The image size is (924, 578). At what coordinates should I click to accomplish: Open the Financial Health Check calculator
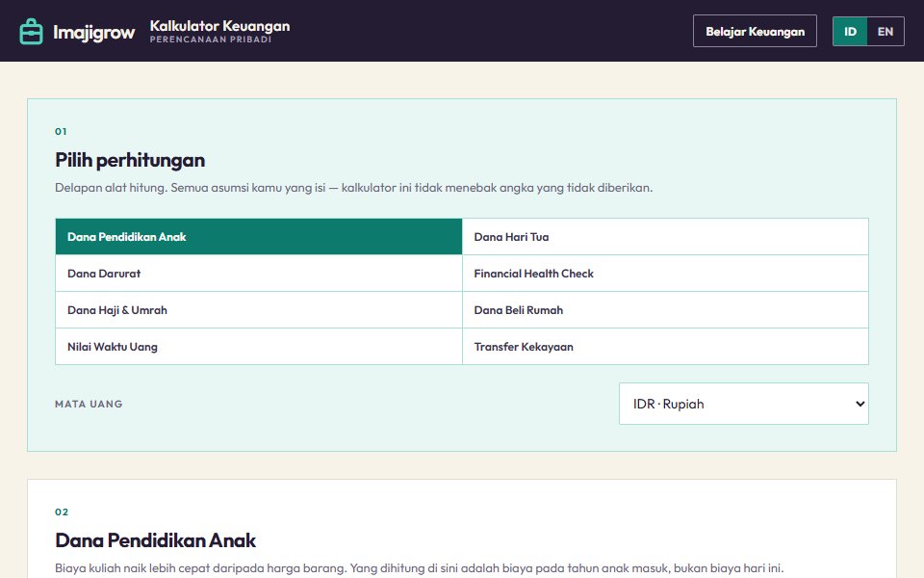665,273
